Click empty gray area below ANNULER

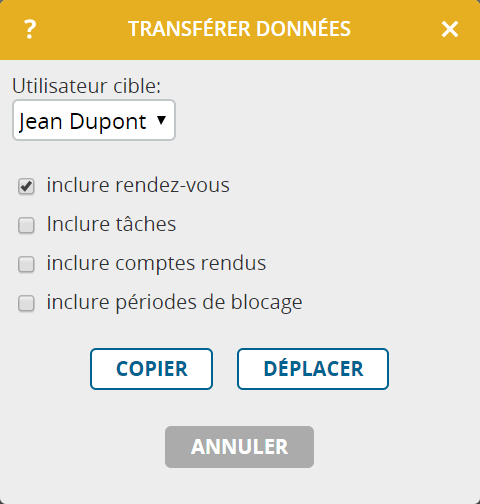point(239,487)
